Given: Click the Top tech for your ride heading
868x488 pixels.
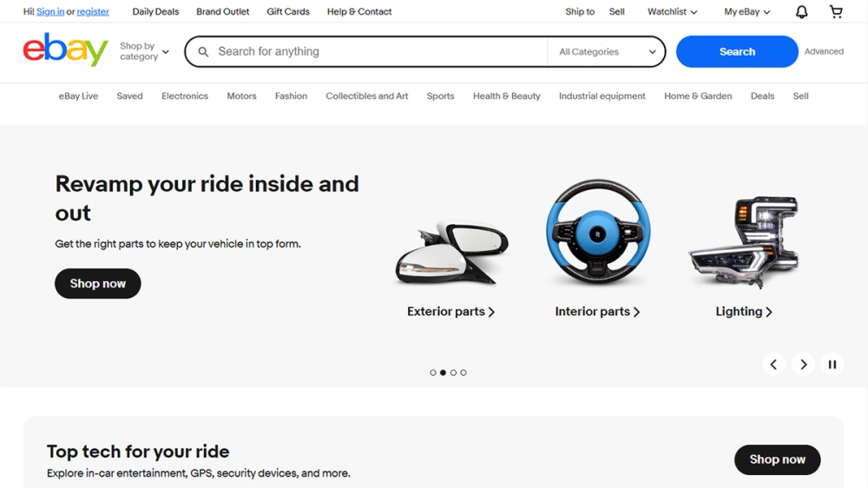Looking at the screenshot, I should tap(138, 452).
